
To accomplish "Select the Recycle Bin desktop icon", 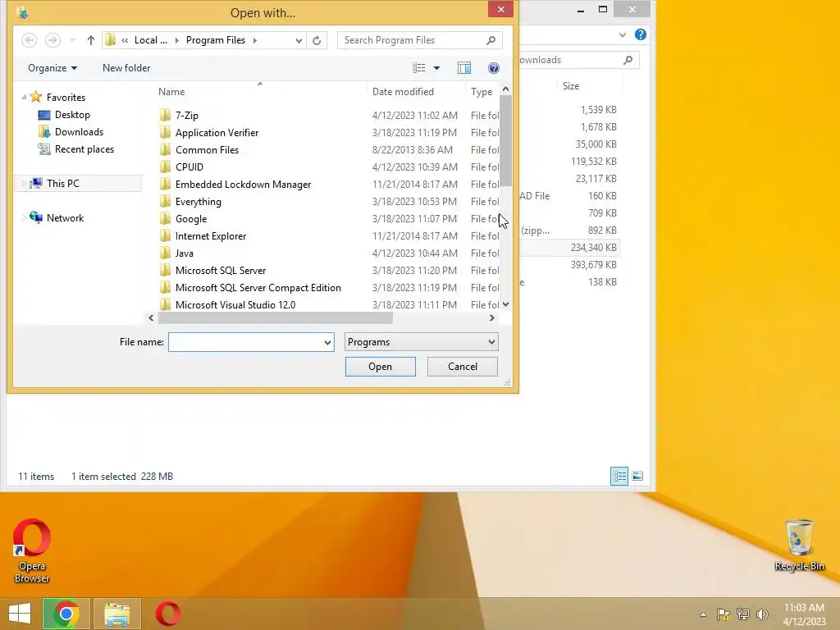I will 799,546.
